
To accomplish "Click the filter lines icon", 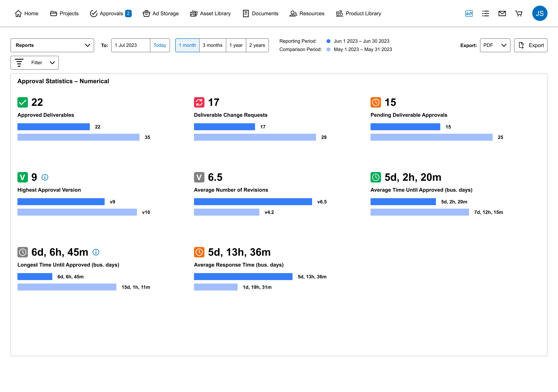I will (x=19, y=63).
